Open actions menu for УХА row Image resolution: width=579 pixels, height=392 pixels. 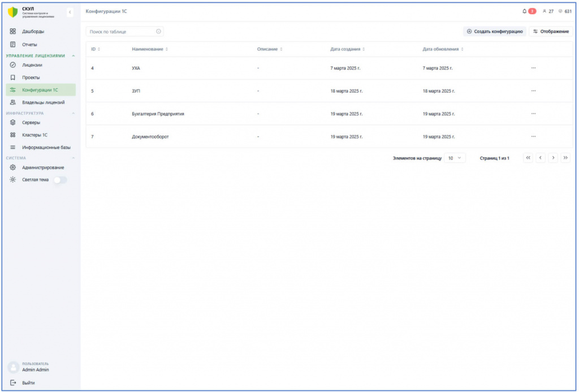point(533,68)
